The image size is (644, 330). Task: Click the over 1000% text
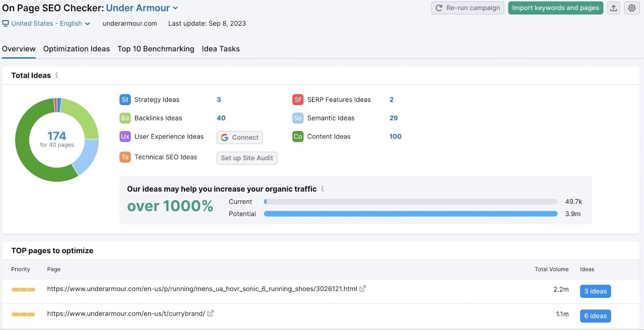tap(170, 206)
